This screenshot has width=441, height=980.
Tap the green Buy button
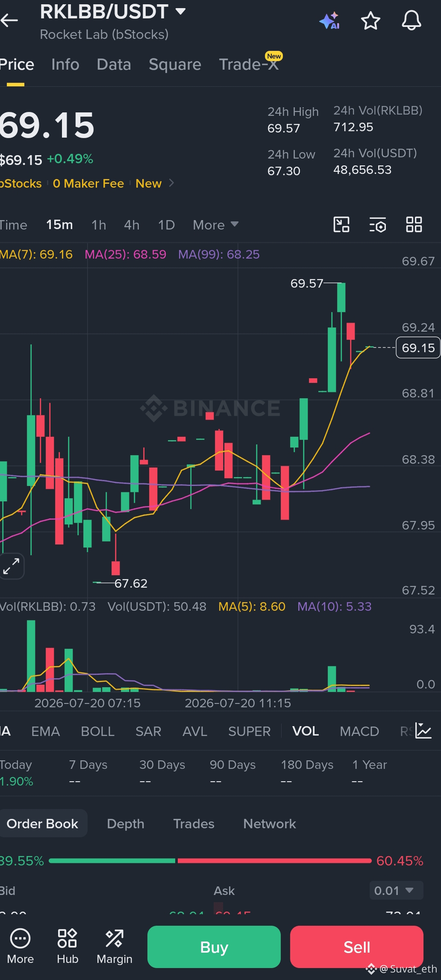click(x=214, y=947)
